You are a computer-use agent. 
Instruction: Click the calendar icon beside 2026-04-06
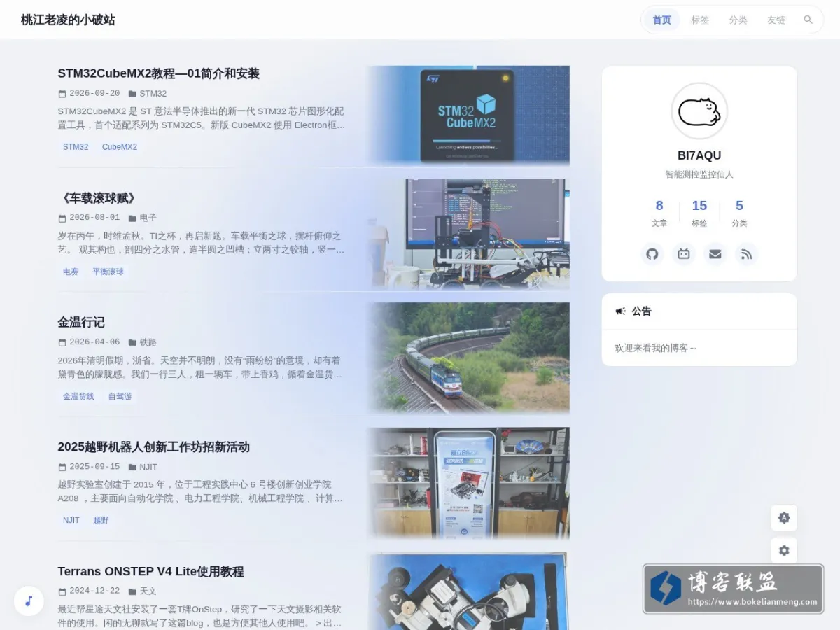point(62,343)
